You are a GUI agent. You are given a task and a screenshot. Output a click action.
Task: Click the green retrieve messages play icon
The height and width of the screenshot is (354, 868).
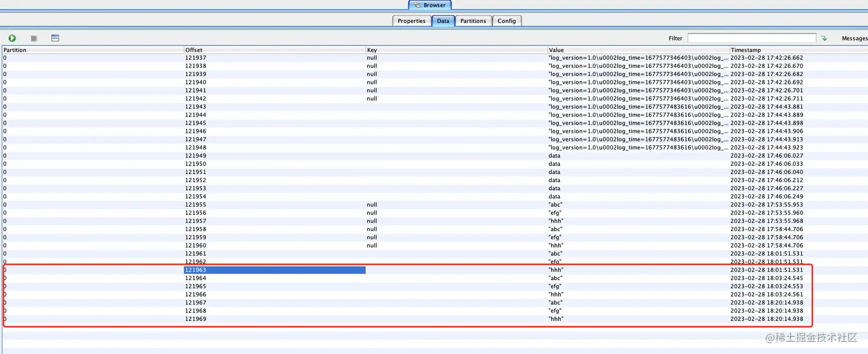(12, 38)
